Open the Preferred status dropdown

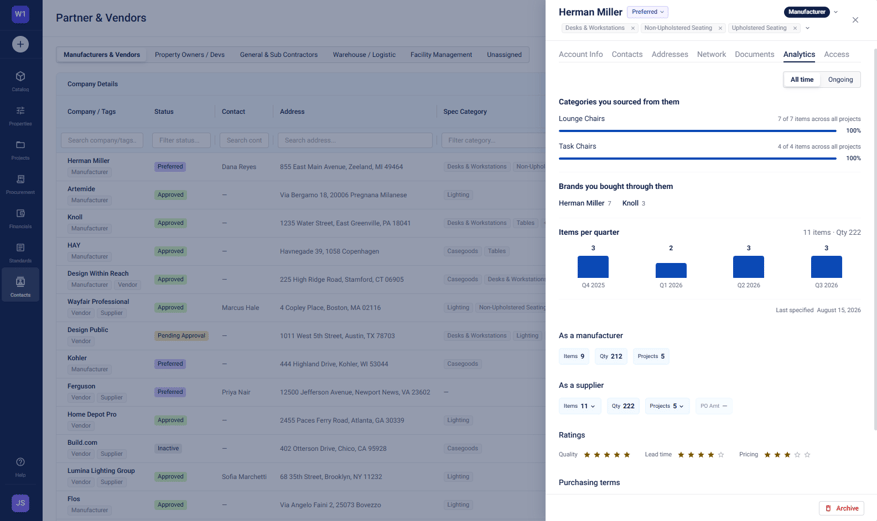click(x=648, y=12)
